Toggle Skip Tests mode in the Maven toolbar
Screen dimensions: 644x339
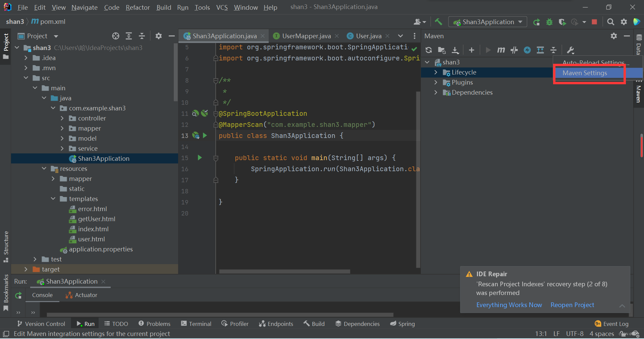(514, 50)
